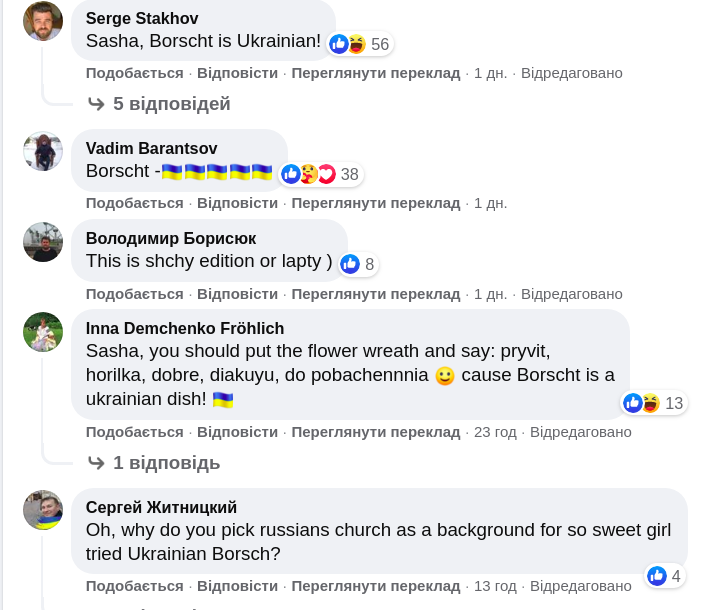Image resolution: width=719 pixels, height=610 pixels.
Task: View the 13 reactions on Inna's comment
Action: 654,403
